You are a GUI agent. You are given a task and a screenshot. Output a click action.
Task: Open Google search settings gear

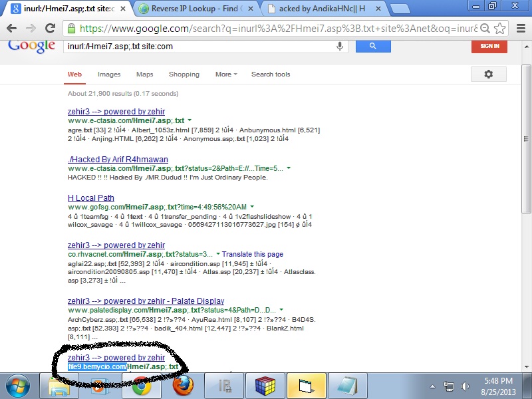(x=488, y=74)
